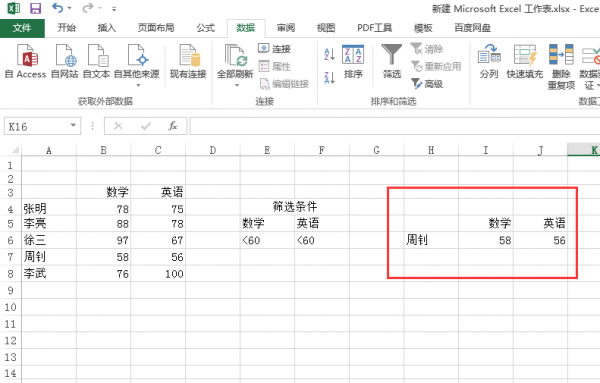The image size is (600, 383).
Task: Select column header K
Action: click(584, 150)
